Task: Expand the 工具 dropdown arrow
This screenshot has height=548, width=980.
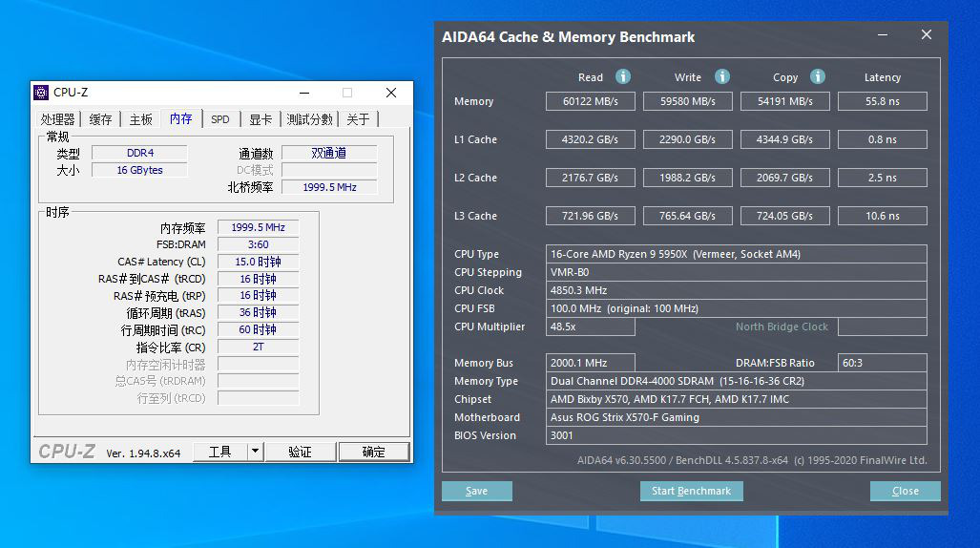Action: (x=255, y=452)
